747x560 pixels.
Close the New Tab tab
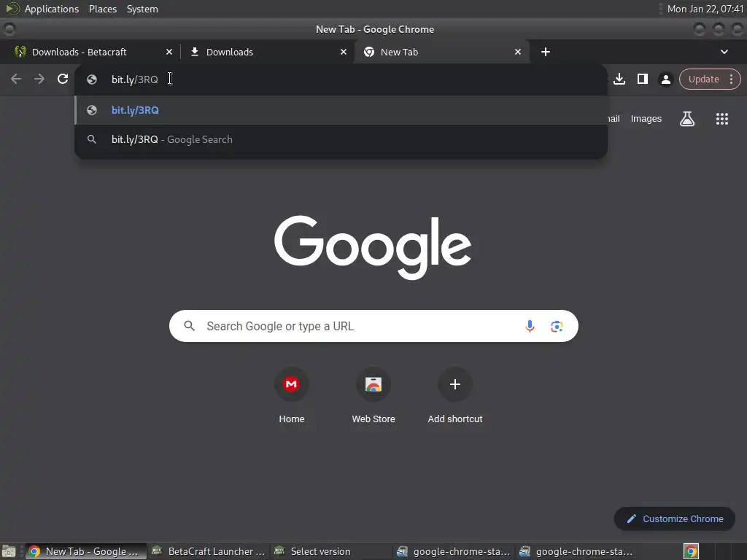click(517, 52)
